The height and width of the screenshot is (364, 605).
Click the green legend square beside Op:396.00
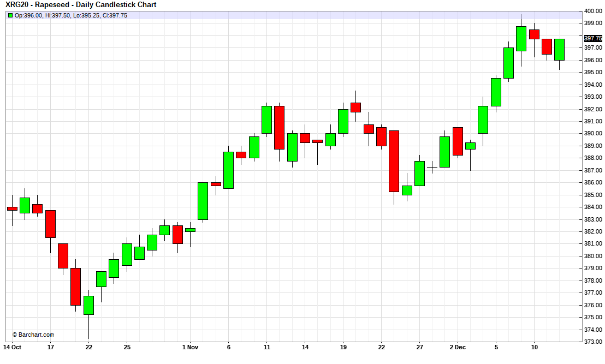(x=10, y=15)
